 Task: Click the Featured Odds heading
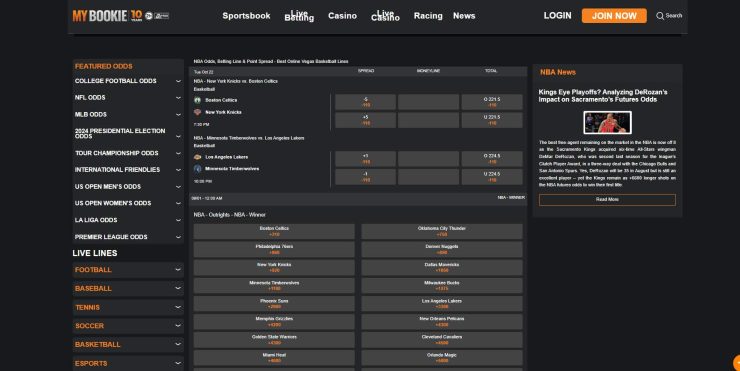(103, 67)
